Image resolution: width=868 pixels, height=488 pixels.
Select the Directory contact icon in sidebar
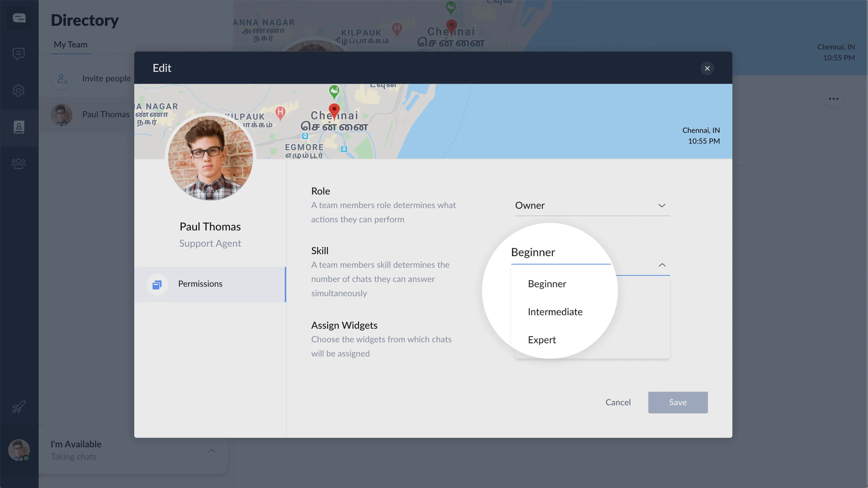19,127
